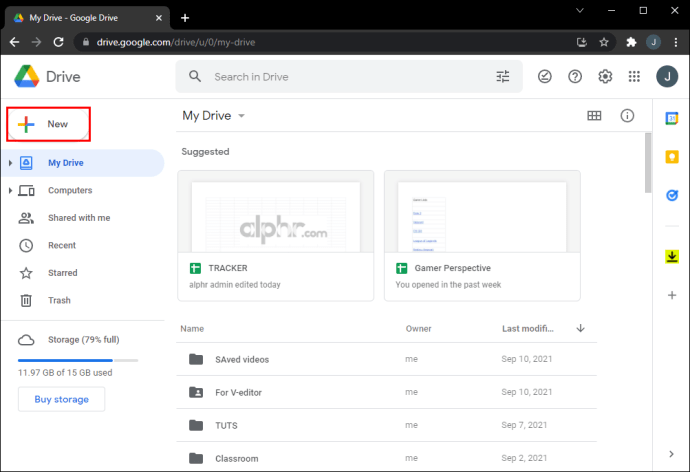This screenshot has width=690, height=472.
Task: Click the New button in Drive
Action: click(x=48, y=124)
